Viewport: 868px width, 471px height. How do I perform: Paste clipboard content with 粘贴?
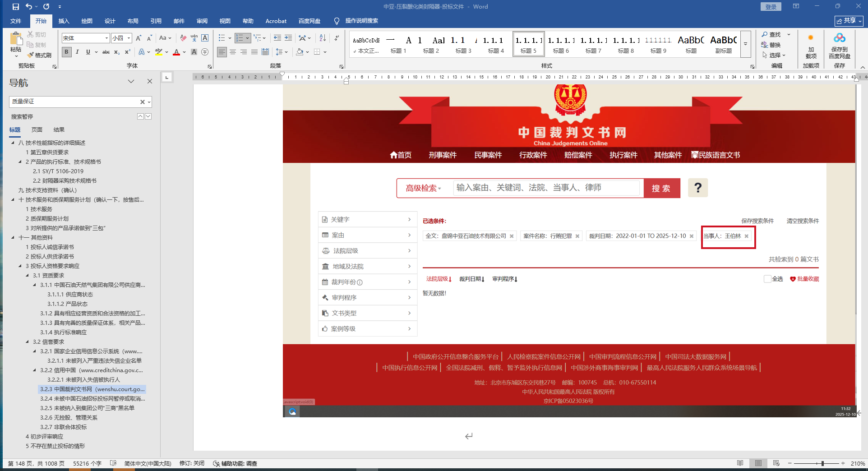pos(16,44)
